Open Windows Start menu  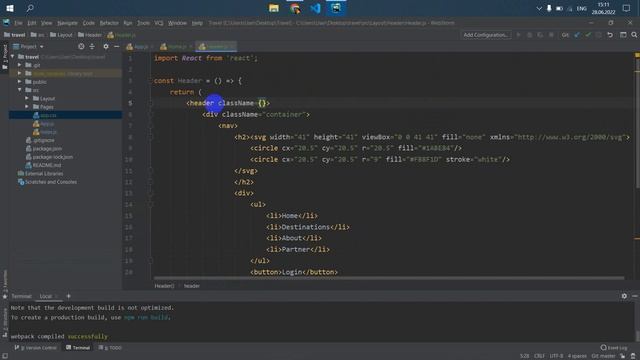tap(10, 8)
